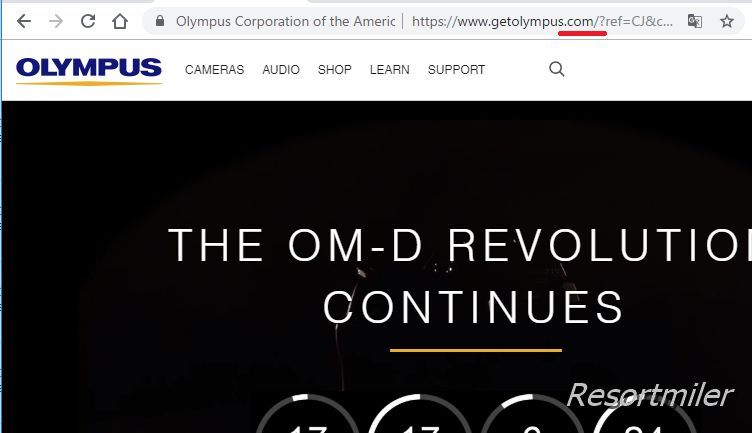Click the browser forward arrow
752x433 pixels.
click(56, 21)
